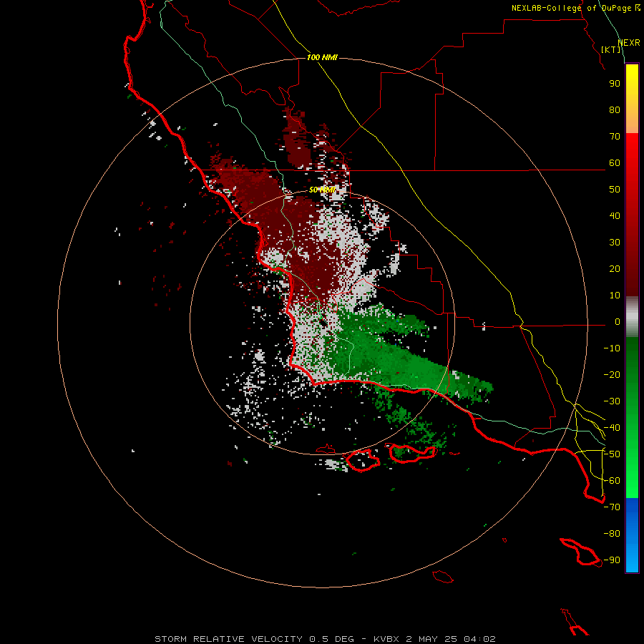The width and height of the screenshot is (644, 644).
Task: Click the 0 value on the velocity scale
Action: [618, 322]
